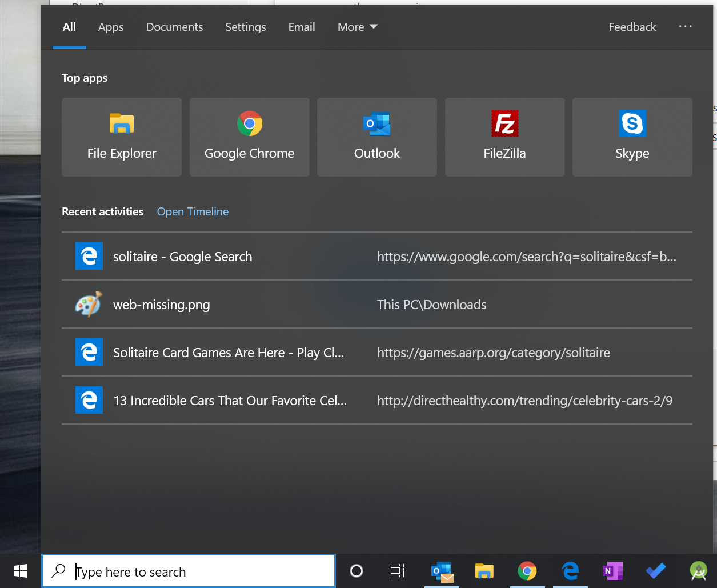
Task: Click the This PC\Downloads path text
Action: pos(432,305)
